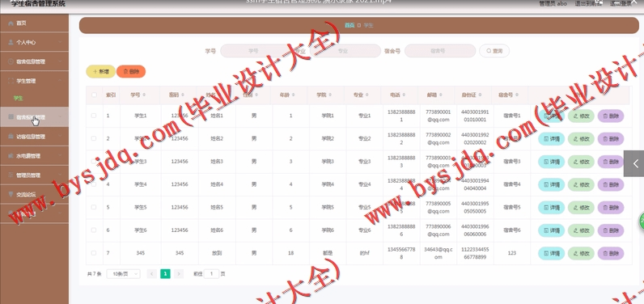The height and width of the screenshot is (304, 644).
Task: Click 退出登录 in the top bar
Action: tap(621, 4)
